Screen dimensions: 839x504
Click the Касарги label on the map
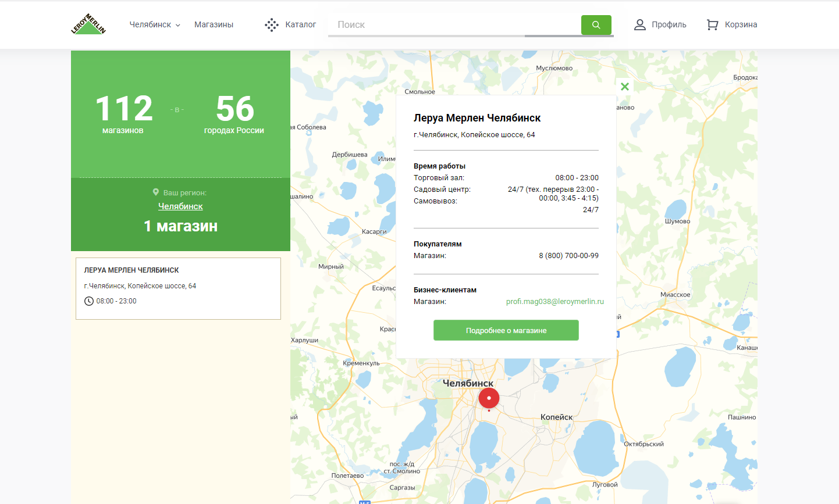(374, 231)
